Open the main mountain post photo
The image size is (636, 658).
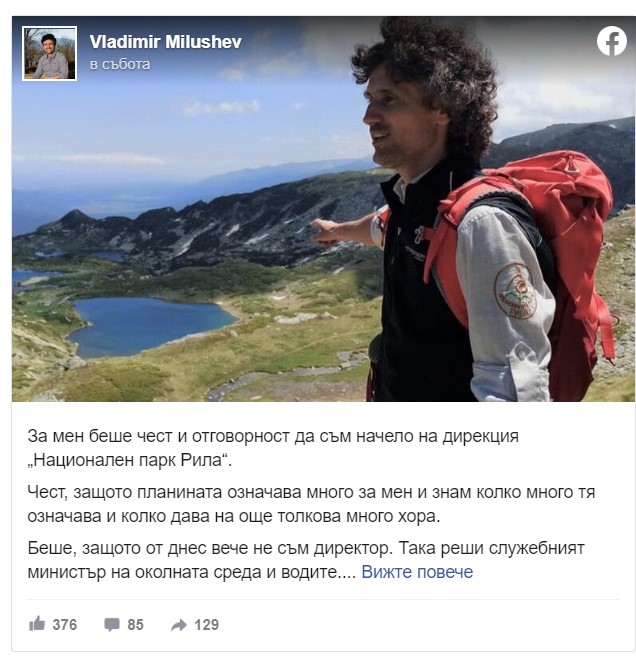coord(323,209)
